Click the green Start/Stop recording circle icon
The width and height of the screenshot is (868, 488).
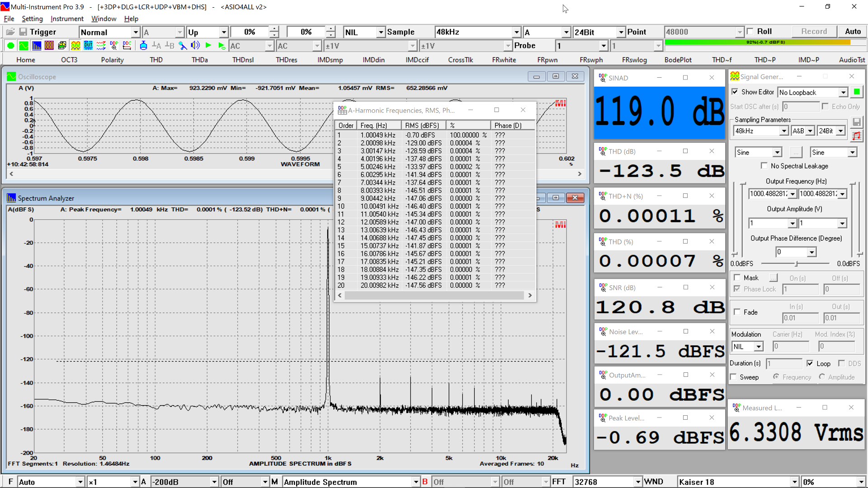point(10,45)
